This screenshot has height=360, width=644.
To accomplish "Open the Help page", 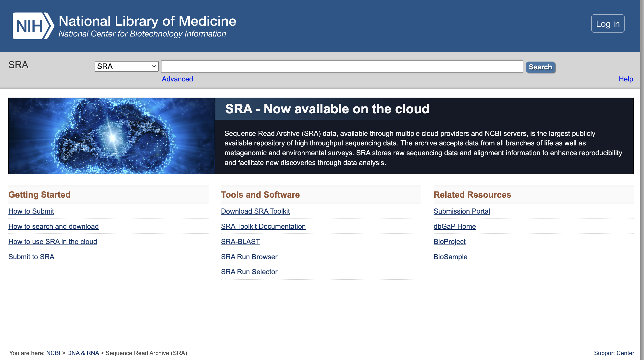I will 626,79.
